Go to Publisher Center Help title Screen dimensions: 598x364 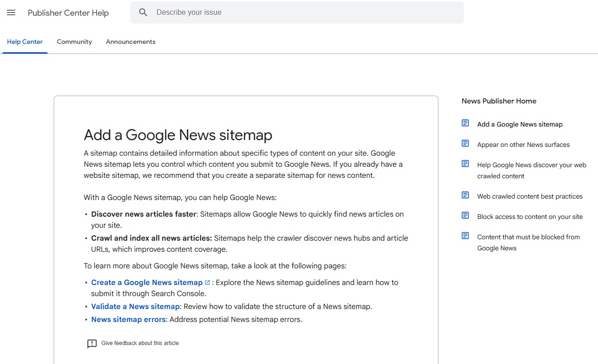tap(68, 13)
